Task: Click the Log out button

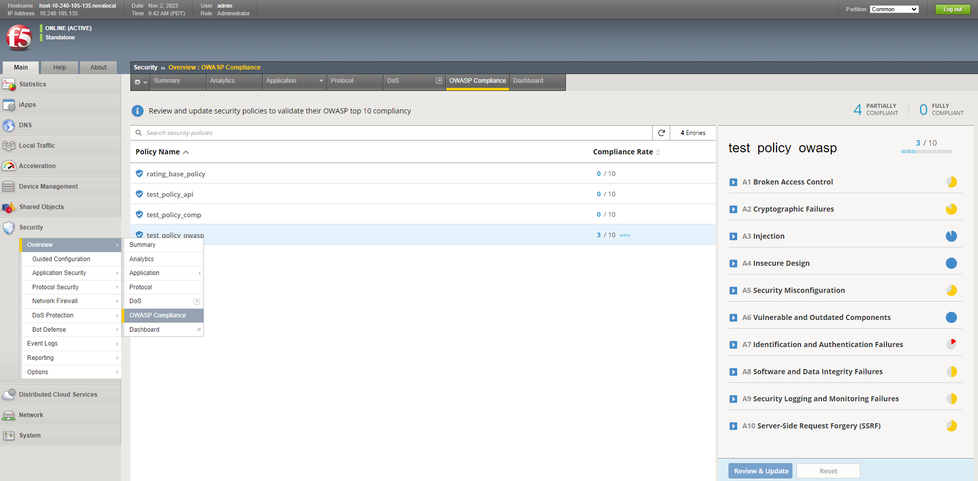Action: pos(952,9)
